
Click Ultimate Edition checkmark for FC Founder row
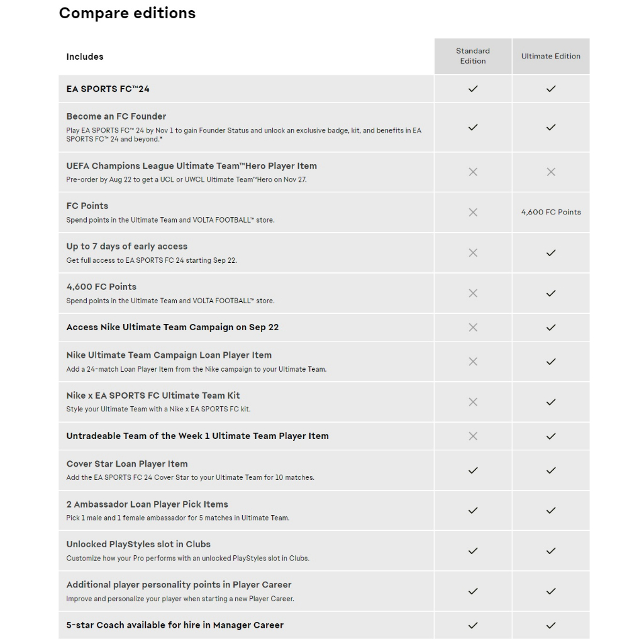click(x=551, y=127)
